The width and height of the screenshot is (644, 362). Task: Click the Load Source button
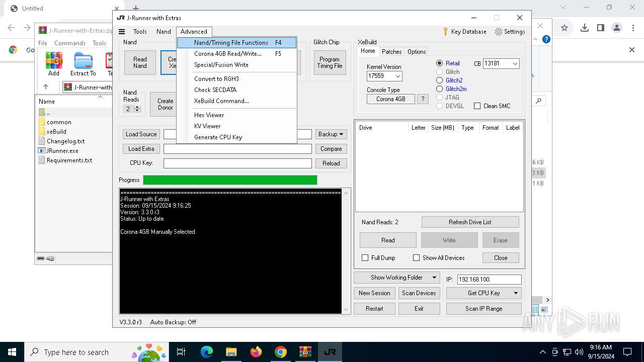(x=141, y=134)
